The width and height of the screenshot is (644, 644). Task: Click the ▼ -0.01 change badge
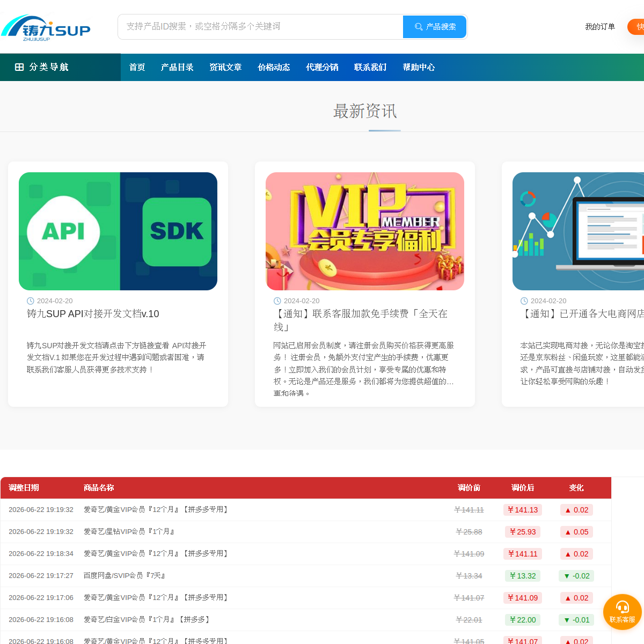pos(576,620)
